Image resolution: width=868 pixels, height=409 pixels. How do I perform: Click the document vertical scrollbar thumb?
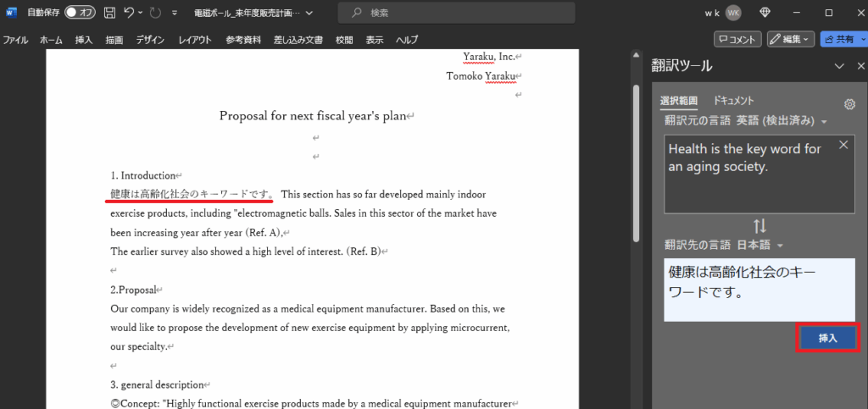coord(636,163)
